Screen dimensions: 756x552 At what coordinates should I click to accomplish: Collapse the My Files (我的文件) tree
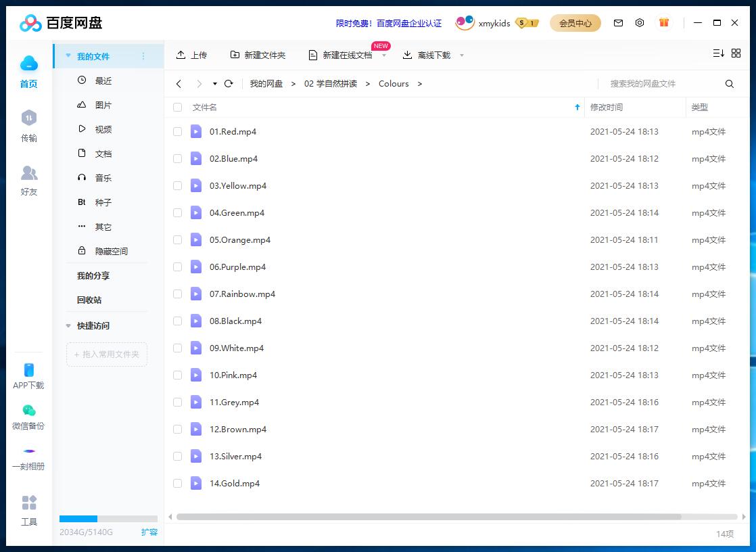pyautogui.click(x=68, y=56)
